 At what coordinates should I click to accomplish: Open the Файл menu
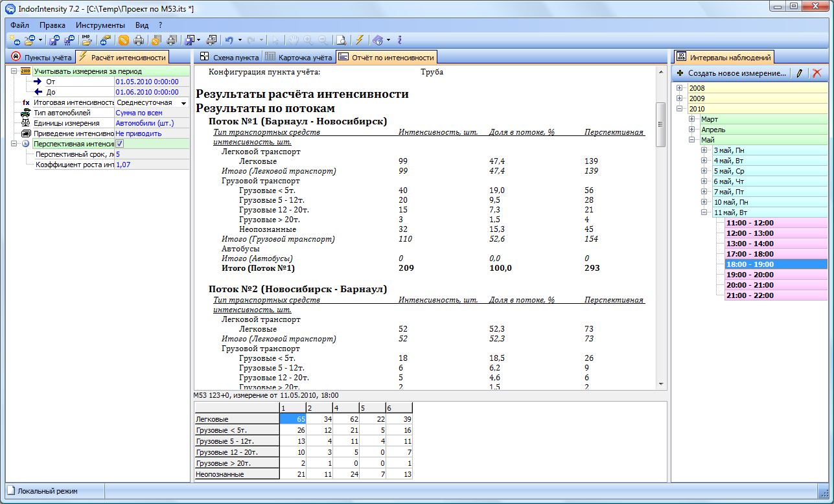click(19, 25)
